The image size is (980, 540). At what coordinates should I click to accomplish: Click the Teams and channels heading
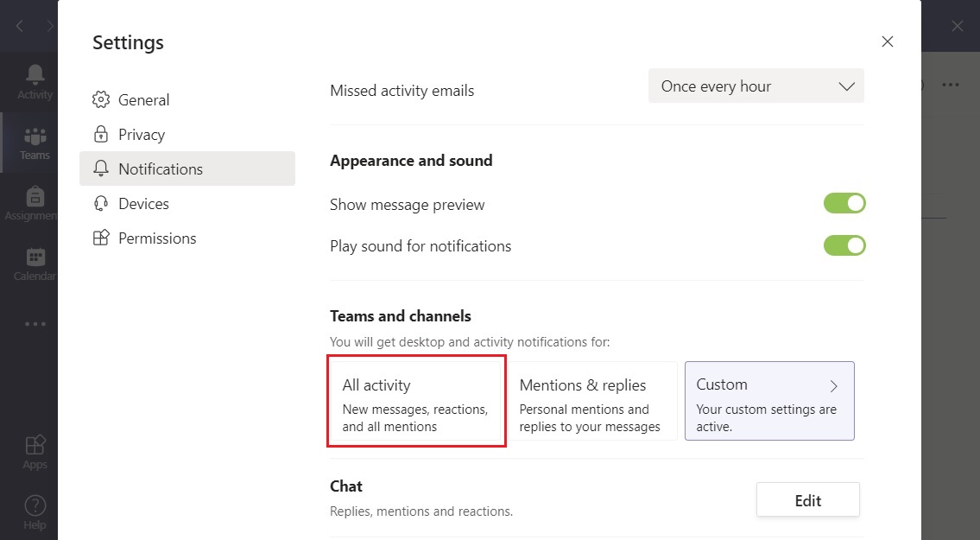click(x=401, y=316)
